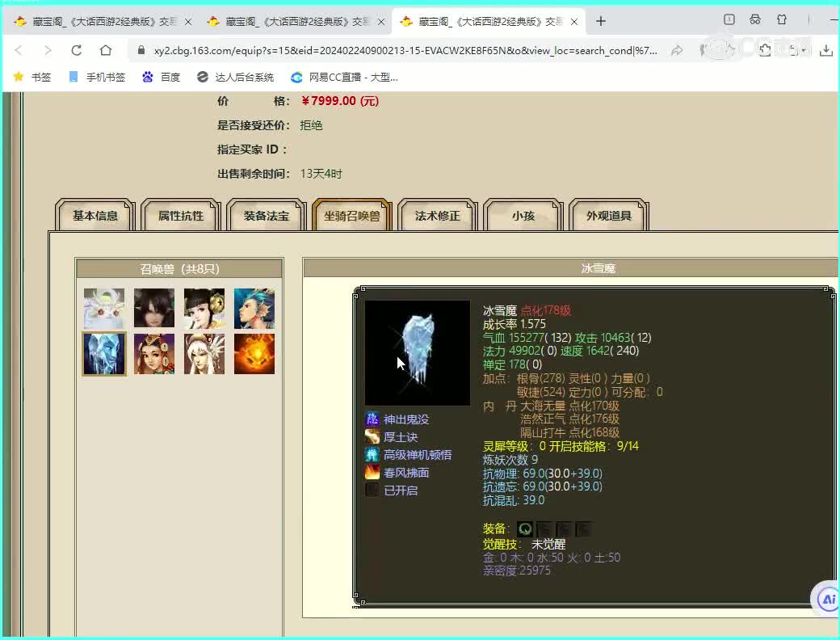Click the 成长率 1.575 text
Screen dimensions: 840x640
514,324
